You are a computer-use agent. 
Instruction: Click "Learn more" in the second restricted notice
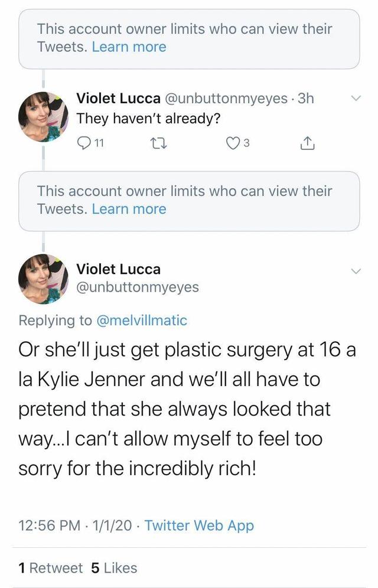coord(129,209)
